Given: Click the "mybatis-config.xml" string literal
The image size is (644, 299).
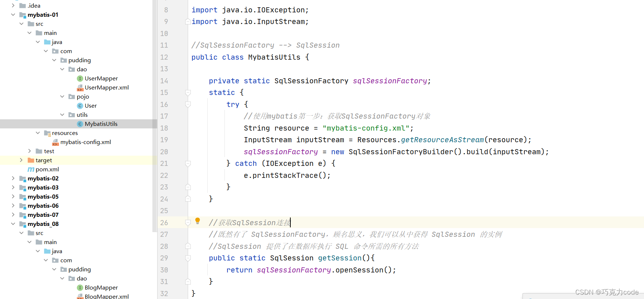Looking at the screenshot, I should tap(366, 128).
